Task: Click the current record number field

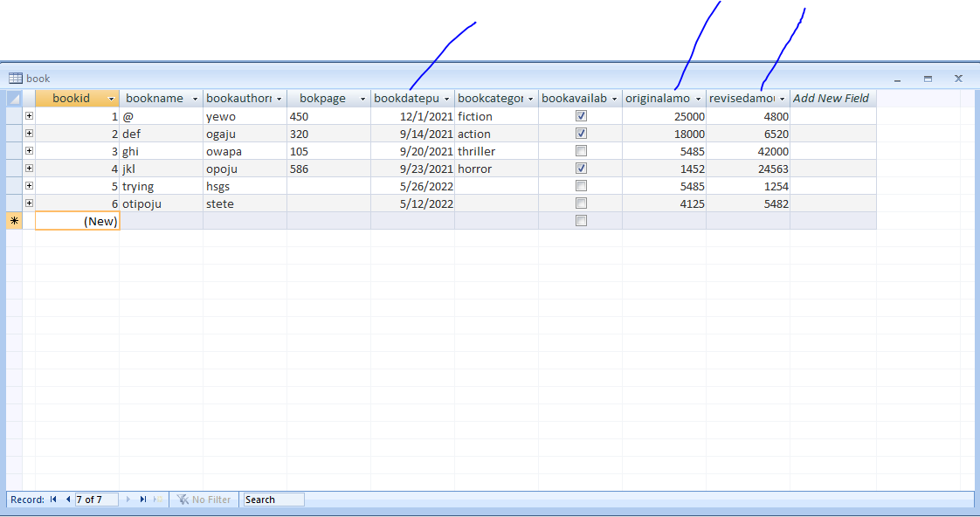Action: click(96, 500)
